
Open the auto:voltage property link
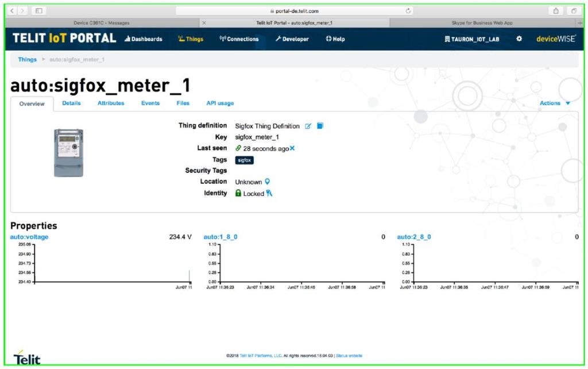29,237
